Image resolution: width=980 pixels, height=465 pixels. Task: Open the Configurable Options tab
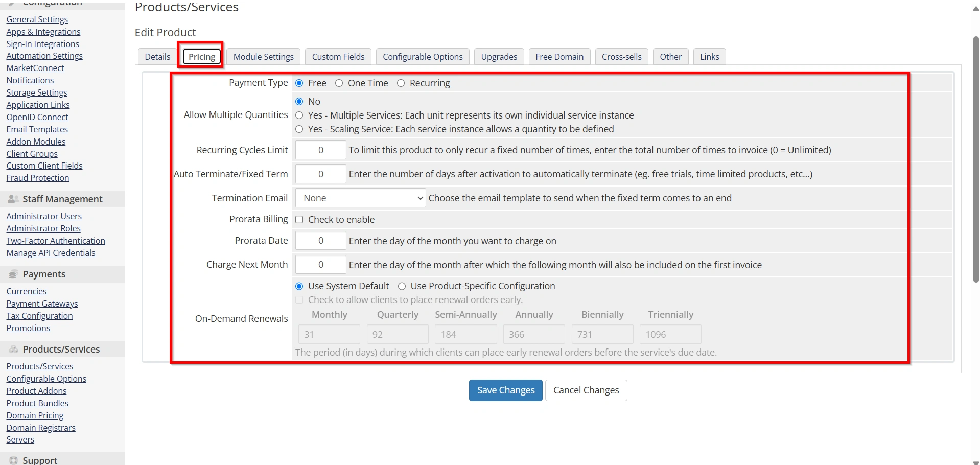pos(423,57)
